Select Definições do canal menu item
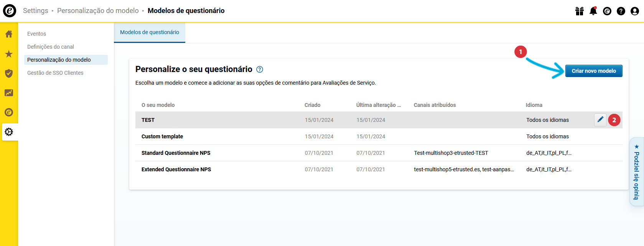The width and height of the screenshot is (644, 246). [51, 47]
